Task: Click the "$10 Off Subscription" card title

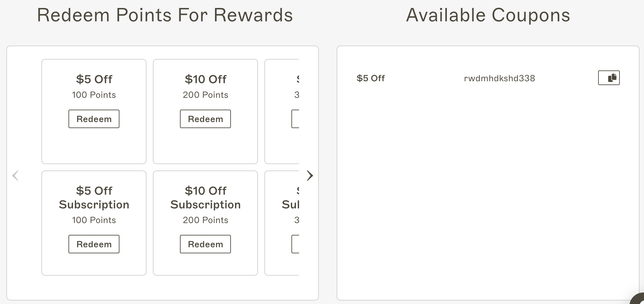Action: [205, 198]
